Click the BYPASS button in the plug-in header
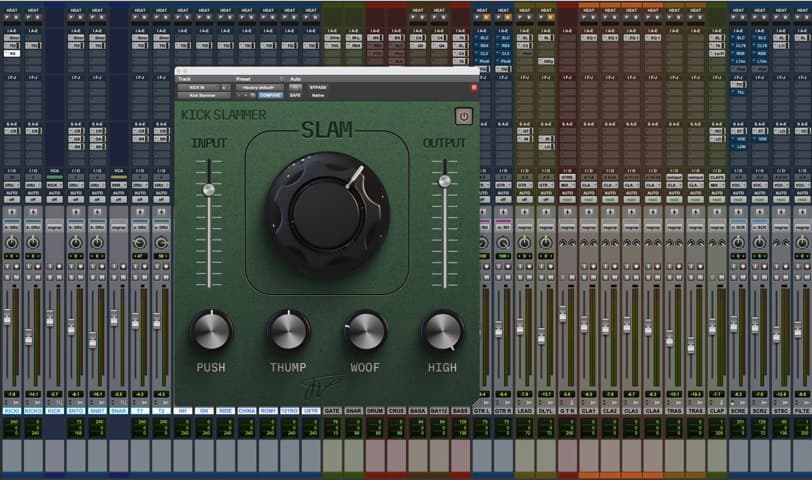Image resolution: width=812 pixels, height=480 pixels. click(x=318, y=88)
